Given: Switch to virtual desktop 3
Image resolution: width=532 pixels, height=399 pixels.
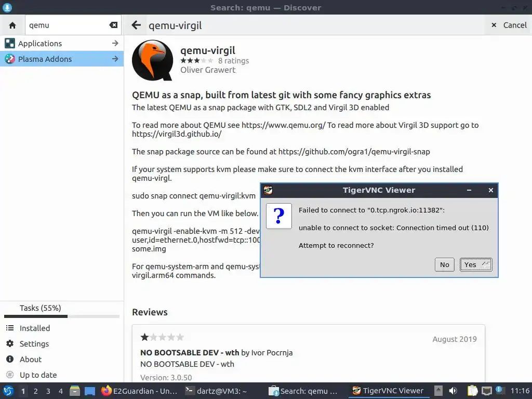Looking at the screenshot, I should coord(48,391).
